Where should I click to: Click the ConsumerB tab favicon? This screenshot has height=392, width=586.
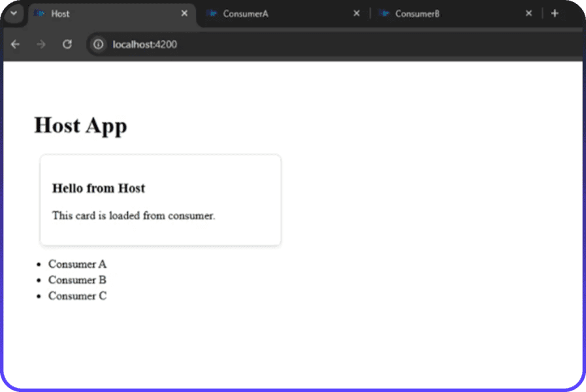[384, 13]
